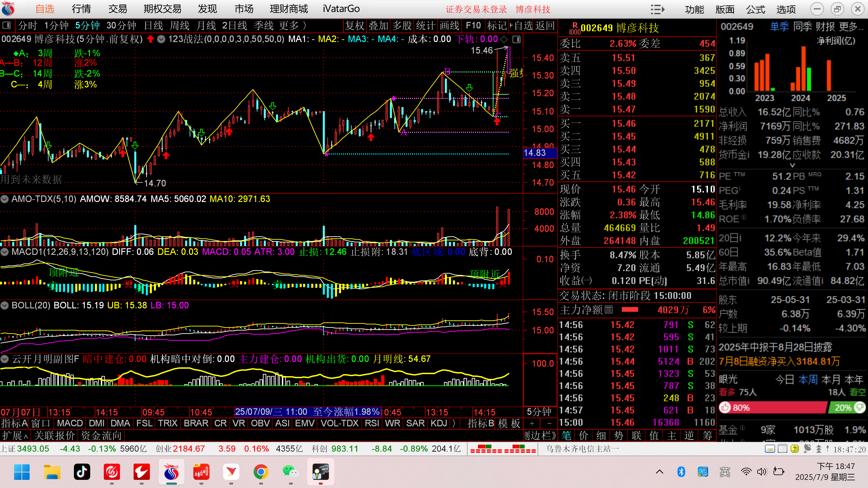Open the 云开月明副图F indicator dropdown circle
868x488 pixels.
[5, 359]
